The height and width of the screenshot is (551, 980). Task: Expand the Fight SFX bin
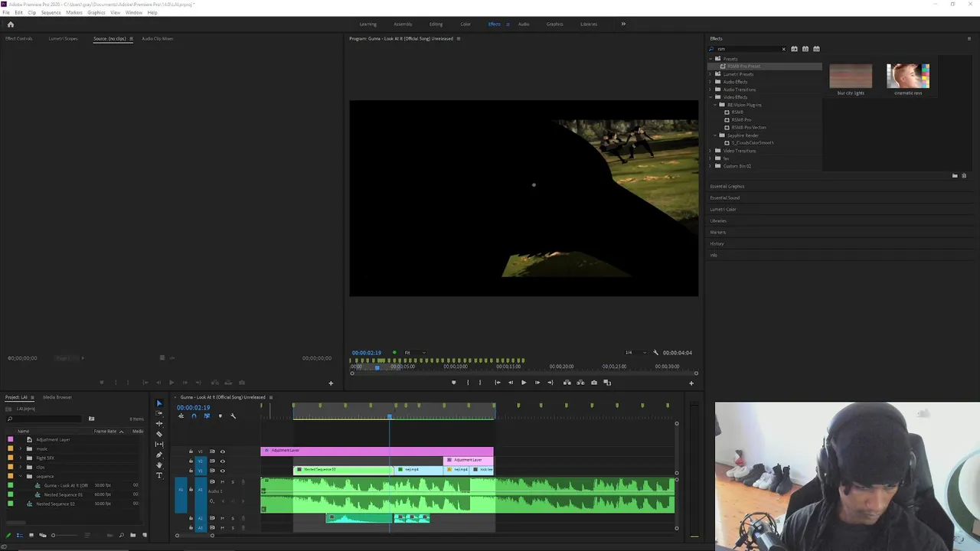tap(21, 458)
